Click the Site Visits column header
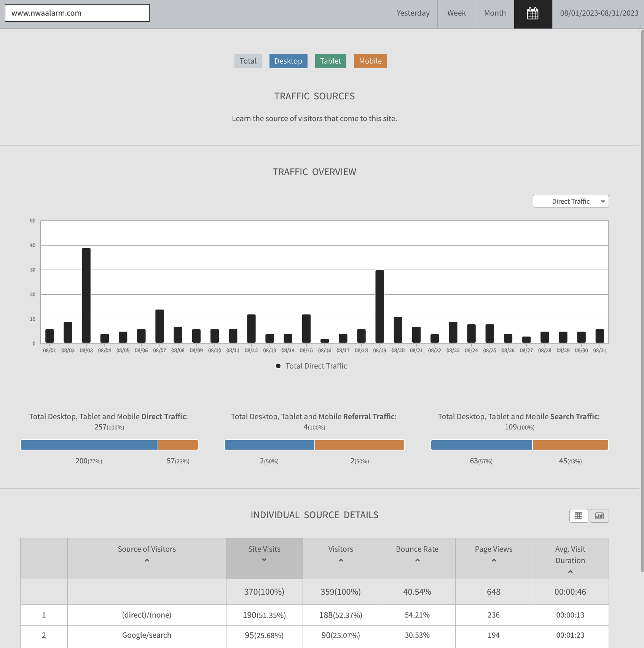The image size is (644, 648). (265, 559)
